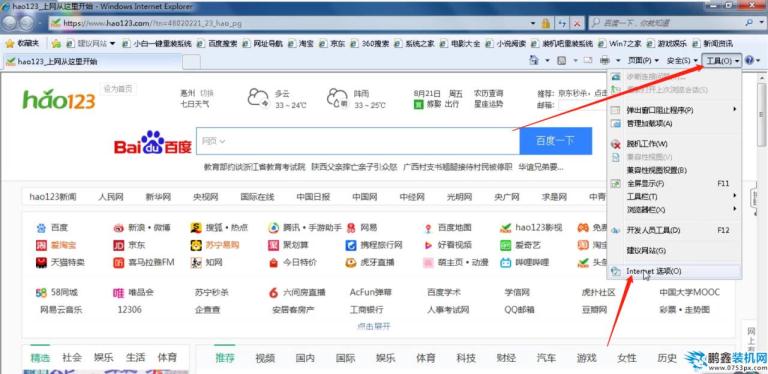The width and height of the screenshot is (768, 374).
Task: Click the 虎牙直播 site icon
Action: (x=351, y=262)
